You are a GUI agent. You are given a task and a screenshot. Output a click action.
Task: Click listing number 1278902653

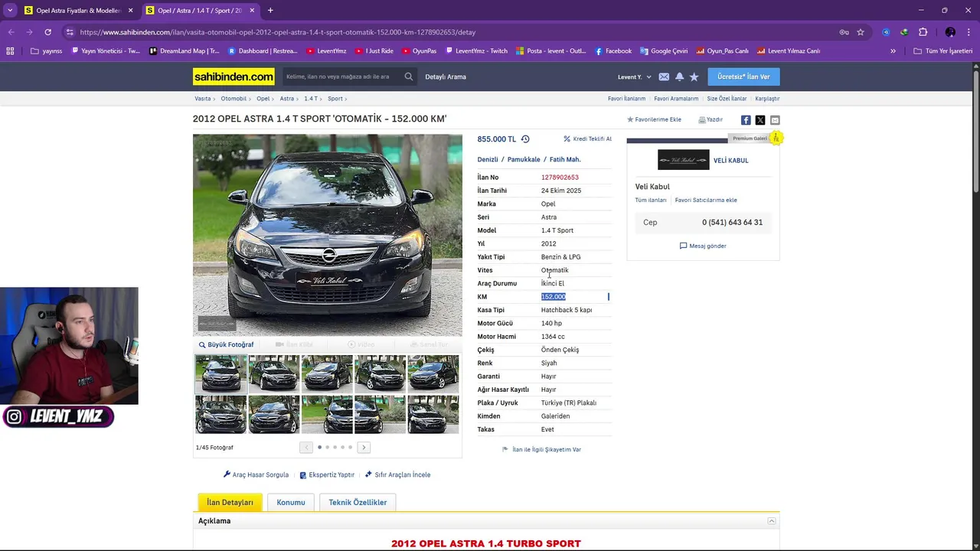560,178
